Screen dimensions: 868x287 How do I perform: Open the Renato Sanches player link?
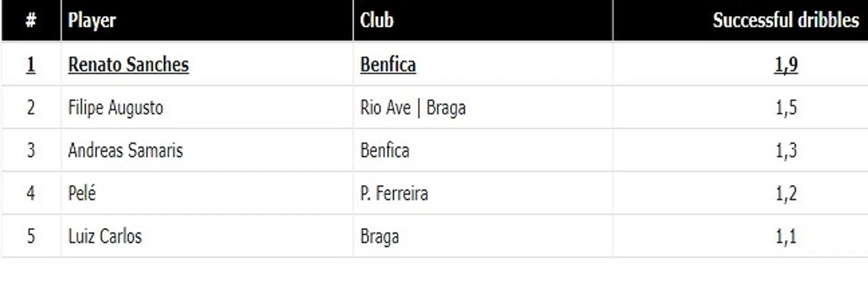(x=128, y=64)
